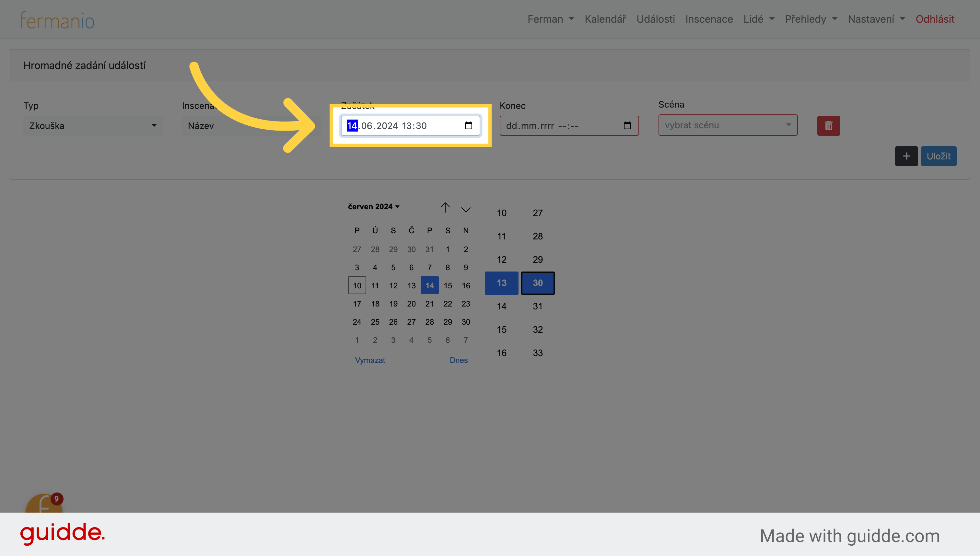Select June 26 in the calendar
The image size is (980, 556).
pyautogui.click(x=393, y=321)
